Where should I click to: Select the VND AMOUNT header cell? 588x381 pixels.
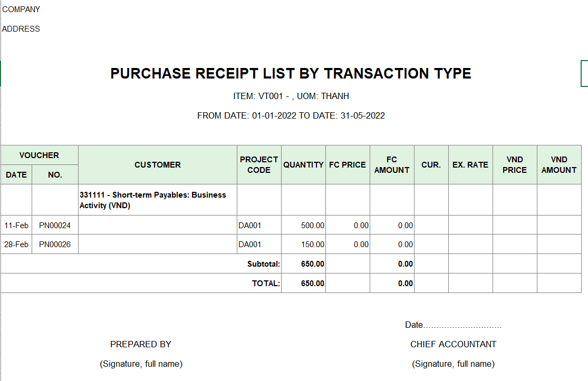559,165
